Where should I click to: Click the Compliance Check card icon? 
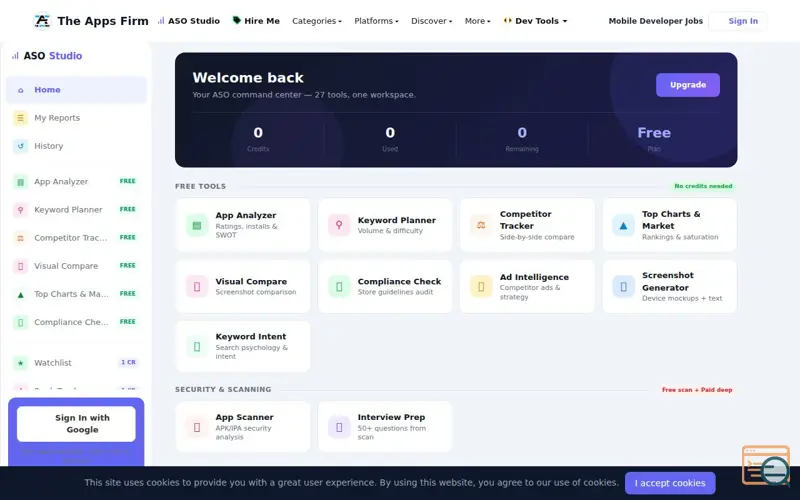pyautogui.click(x=339, y=286)
